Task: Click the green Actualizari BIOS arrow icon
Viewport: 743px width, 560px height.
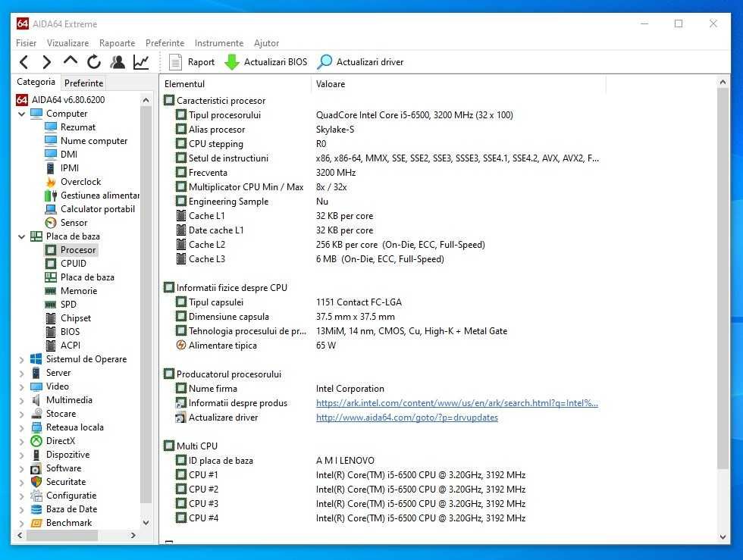Action: click(x=232, y=62)
